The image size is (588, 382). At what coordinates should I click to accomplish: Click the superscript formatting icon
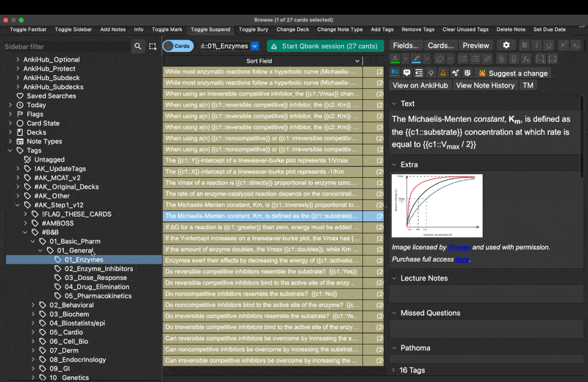(563, 46)
